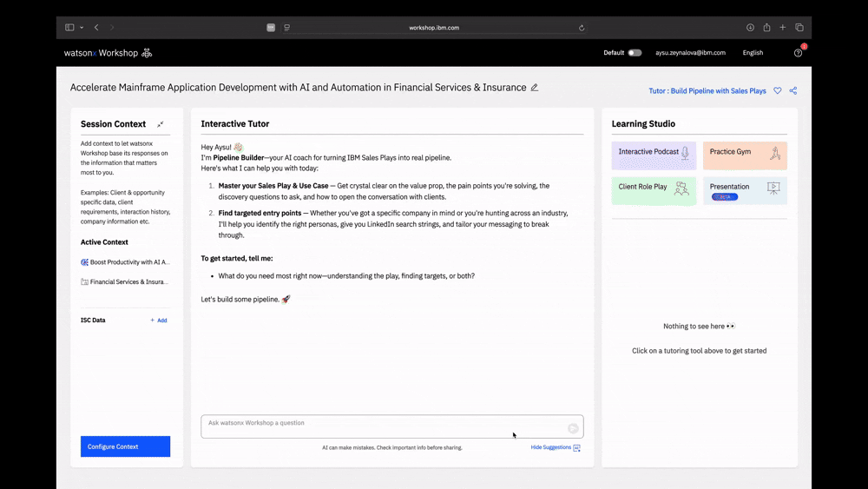Open the browser downloads icon

pyautogui.click(x=750, y=27)
